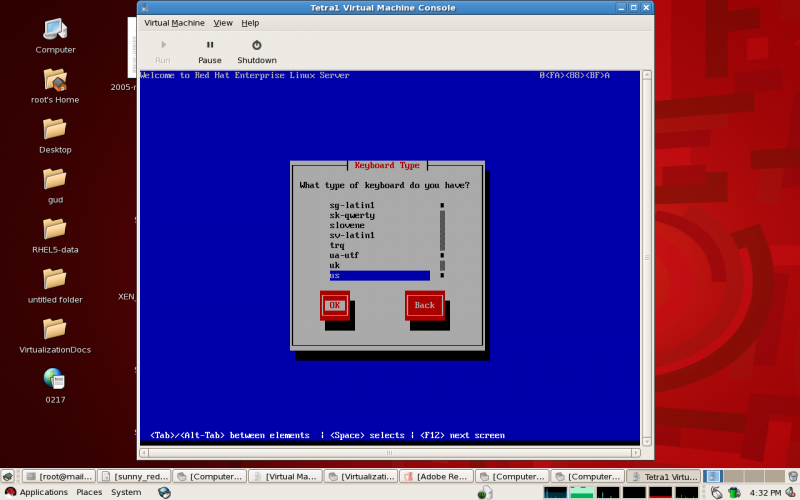This screenshot has height=500, width=800.
Task: Select the 0217 web document icon
Action: [x=55, y=386]
